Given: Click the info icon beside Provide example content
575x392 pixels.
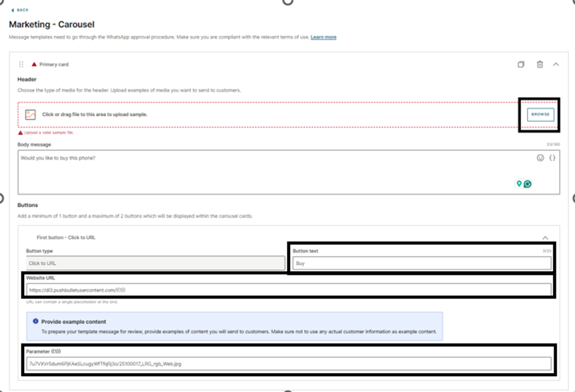Looking at the screenshot, I should (x=35, y=322).
